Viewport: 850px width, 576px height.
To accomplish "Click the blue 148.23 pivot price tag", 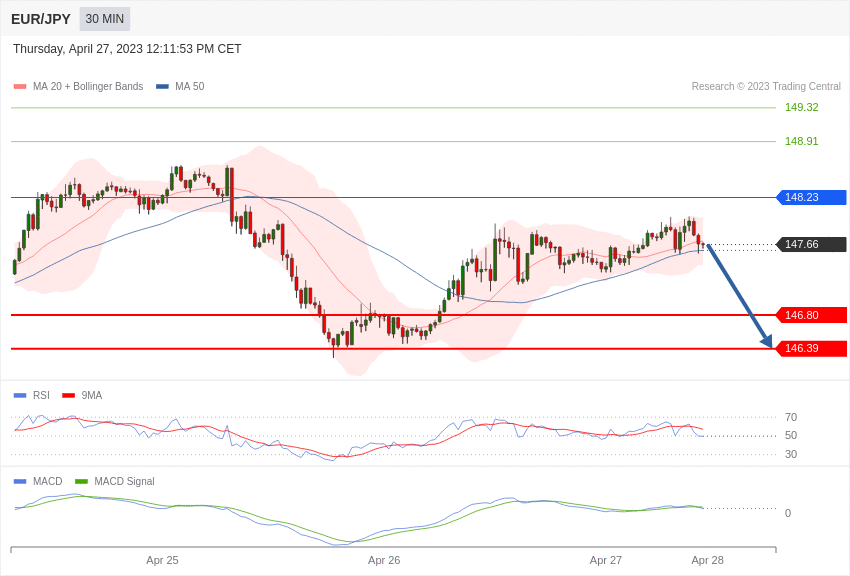I will [x=812, y=197].
